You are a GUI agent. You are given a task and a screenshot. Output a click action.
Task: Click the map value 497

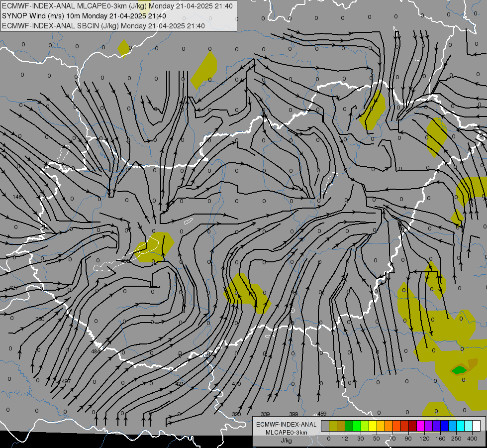tap(66, 381)
